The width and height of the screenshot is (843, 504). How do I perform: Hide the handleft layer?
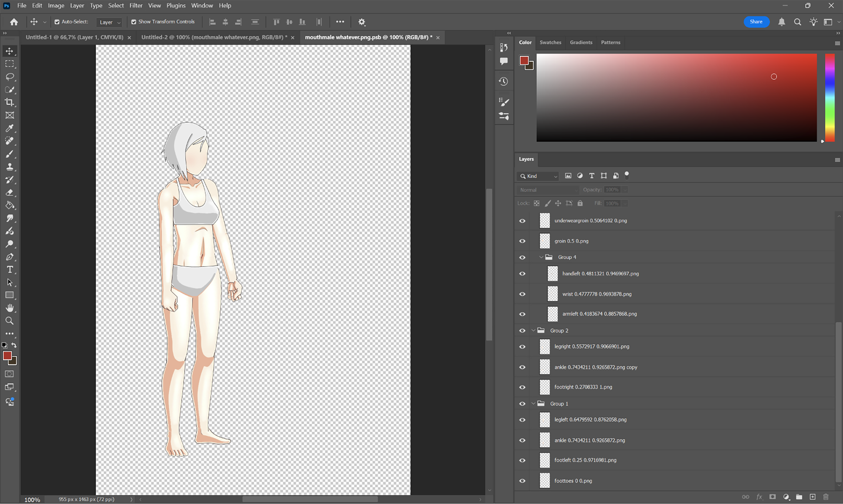pyautogui.click(x=522, y=274)
